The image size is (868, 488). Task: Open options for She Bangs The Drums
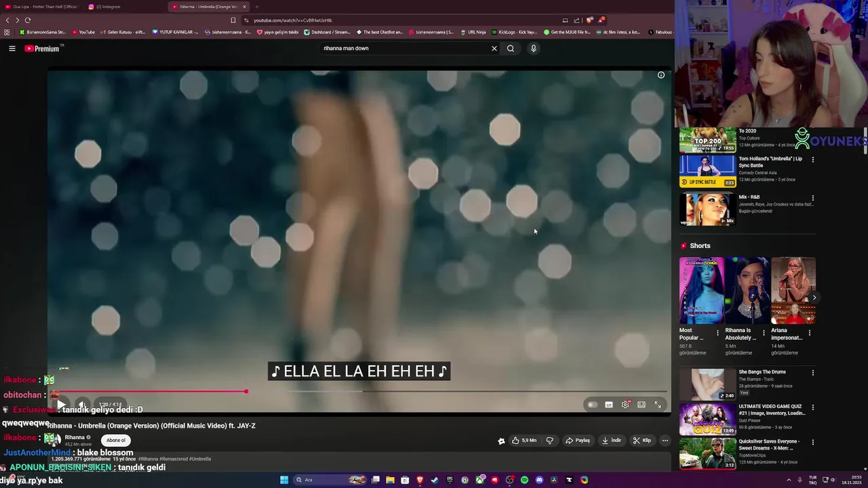(x=813, y=373)
